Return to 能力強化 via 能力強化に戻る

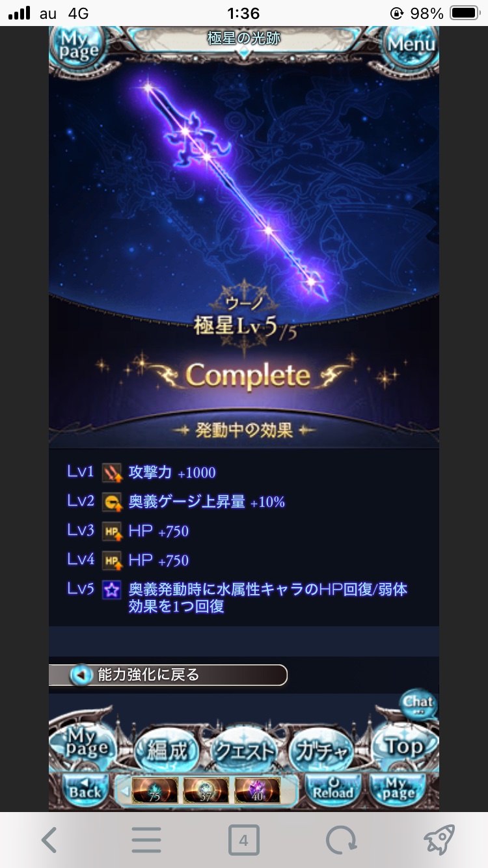tap(169, 675)
